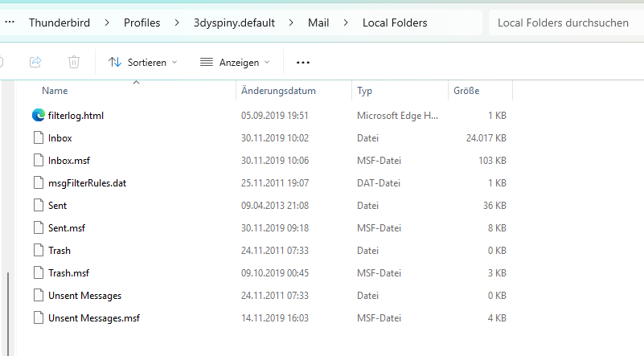Open the Sortieren dropdown menu

click(x=143, y=62)
